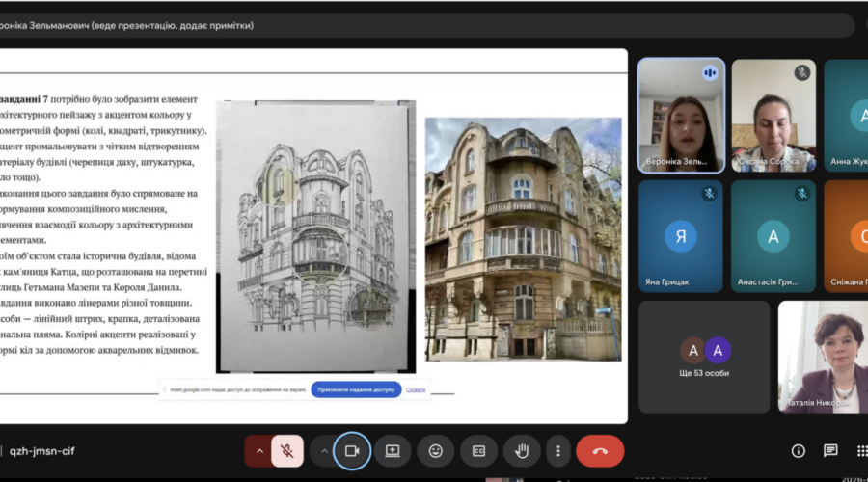This screenshot has height=482, width=868.
Task: Open chat with everyone
Action: [x=830, y=451]
